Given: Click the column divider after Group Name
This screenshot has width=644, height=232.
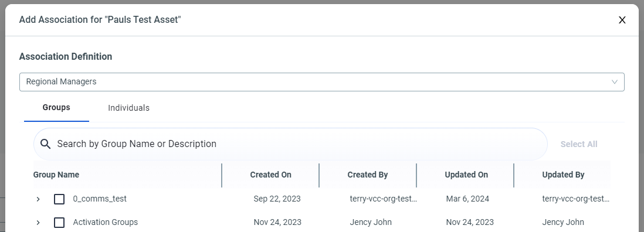Looking at the screenshot, I should (x=222, y=175).
